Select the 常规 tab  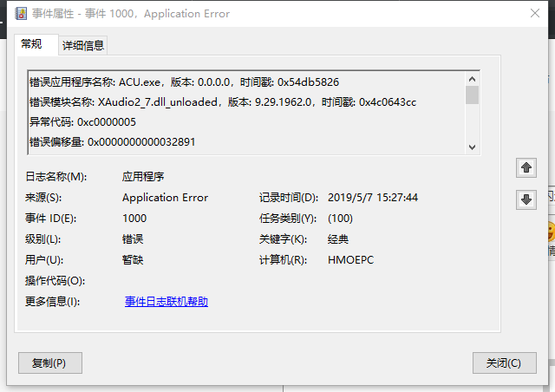coord(36,44)
